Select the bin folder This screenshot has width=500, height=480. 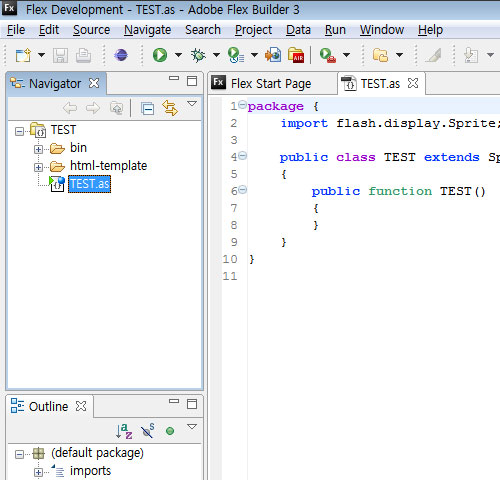coord(78,148)
